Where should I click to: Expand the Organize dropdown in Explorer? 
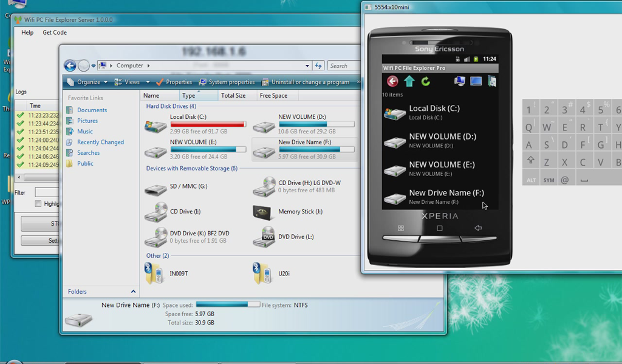(x=89, y=81)
